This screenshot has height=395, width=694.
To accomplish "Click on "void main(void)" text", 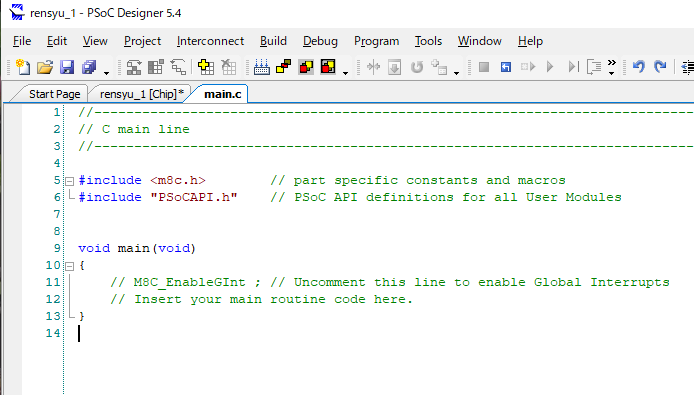I will click(x=137, y=248).
